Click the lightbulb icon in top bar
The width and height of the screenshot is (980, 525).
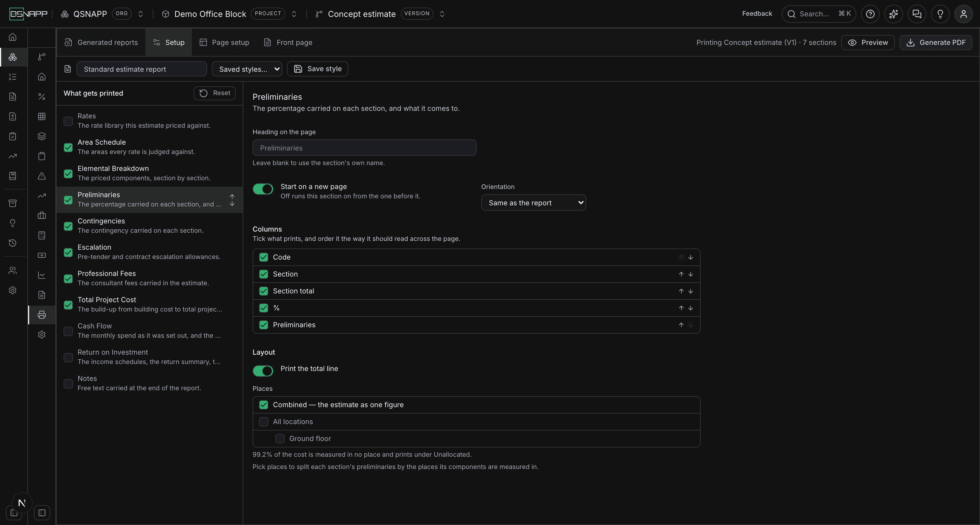(940, 14)
